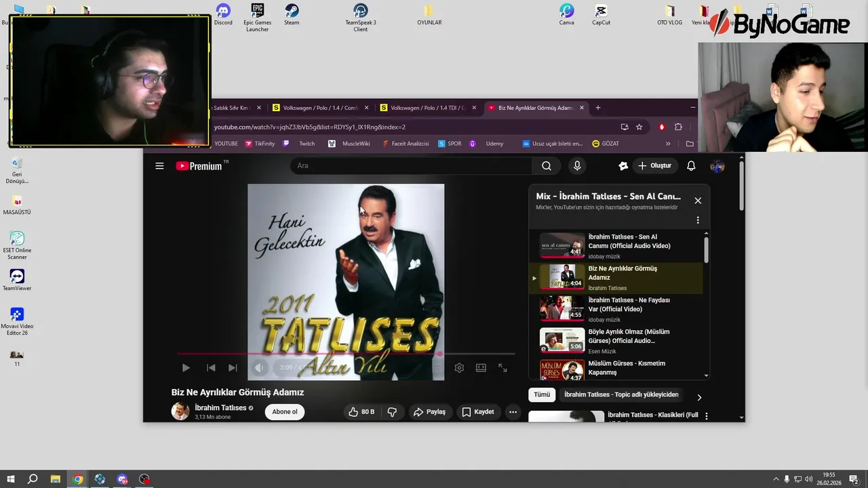Select the Tümü filter chip
868x488 pixels.
542,394
